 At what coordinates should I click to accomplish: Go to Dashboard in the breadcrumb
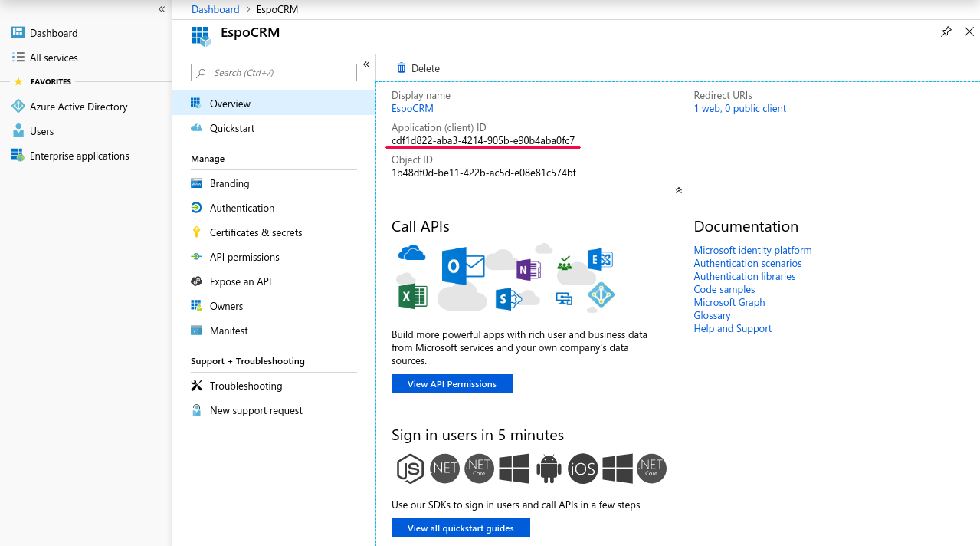click(215, 9)
